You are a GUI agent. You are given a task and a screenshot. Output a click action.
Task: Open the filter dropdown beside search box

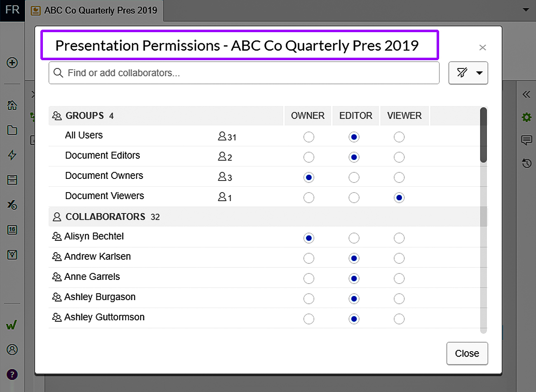[468, 73]
